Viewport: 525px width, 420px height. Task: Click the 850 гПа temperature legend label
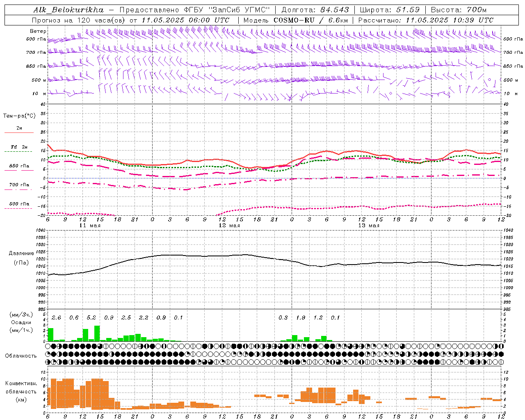(x=19, y=166)
